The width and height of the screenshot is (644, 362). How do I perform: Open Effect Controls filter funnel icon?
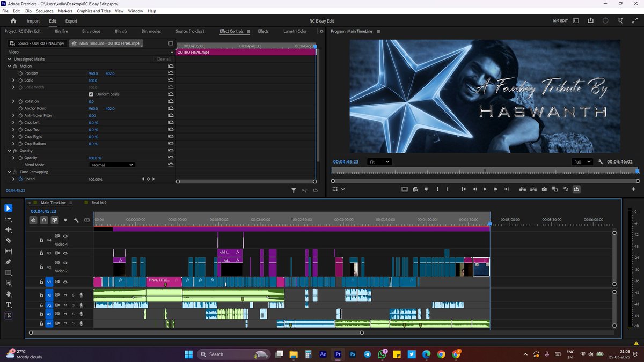pyautogui.click(x=294, y=190)
